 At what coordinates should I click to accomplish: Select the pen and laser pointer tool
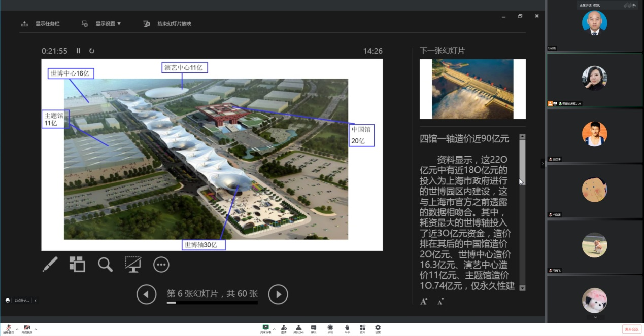pos(50,264)
